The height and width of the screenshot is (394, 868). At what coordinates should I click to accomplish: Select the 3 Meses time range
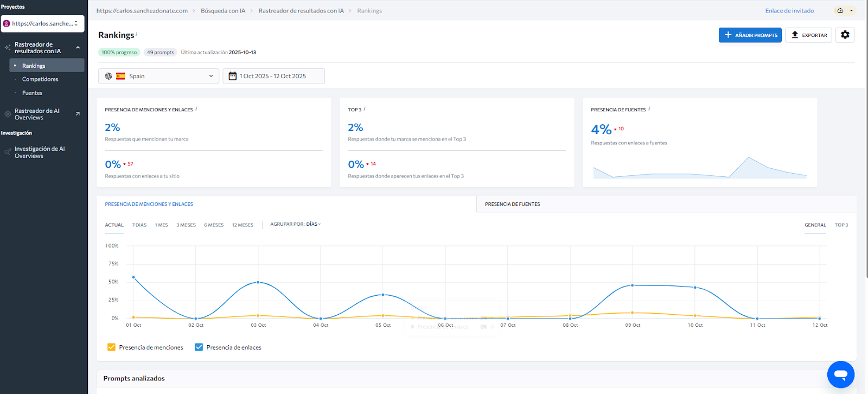click(x=186, y=225)
